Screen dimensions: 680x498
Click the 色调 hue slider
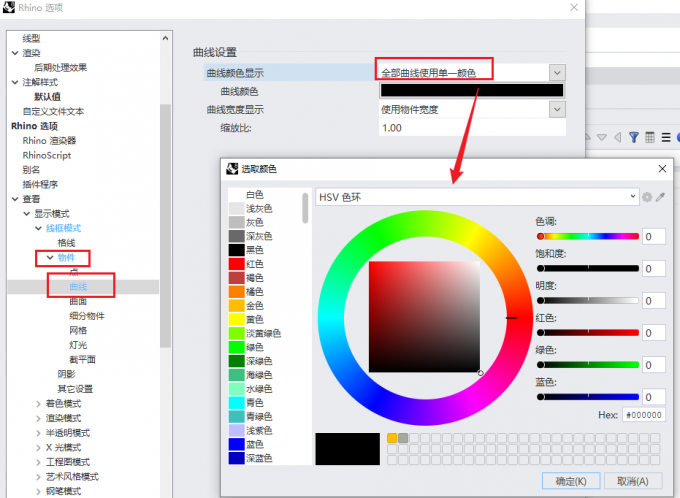point(588,236)
